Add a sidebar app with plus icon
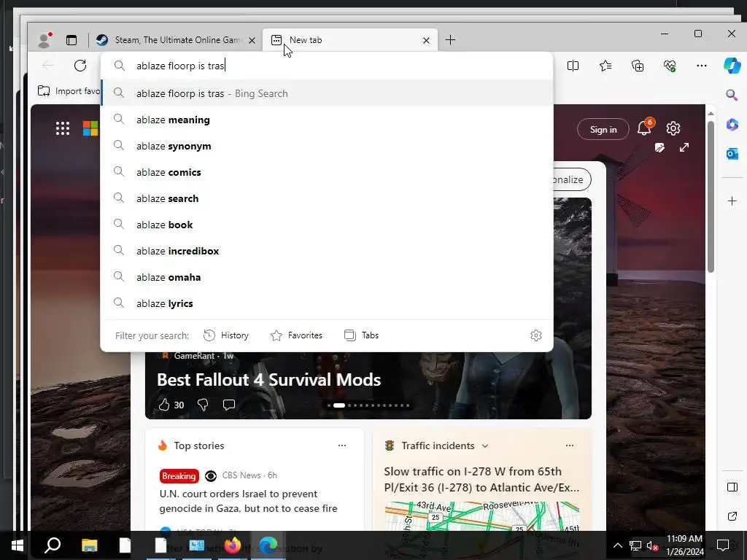 732,201
